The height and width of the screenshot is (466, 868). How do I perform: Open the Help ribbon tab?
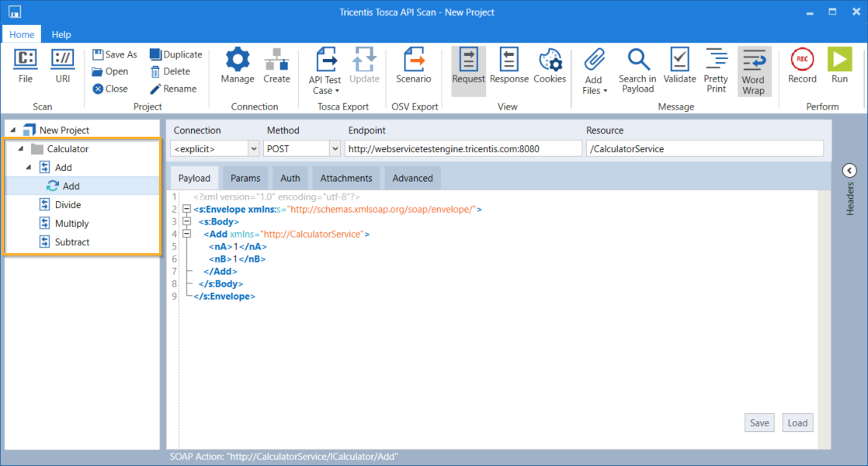[61, 34]
